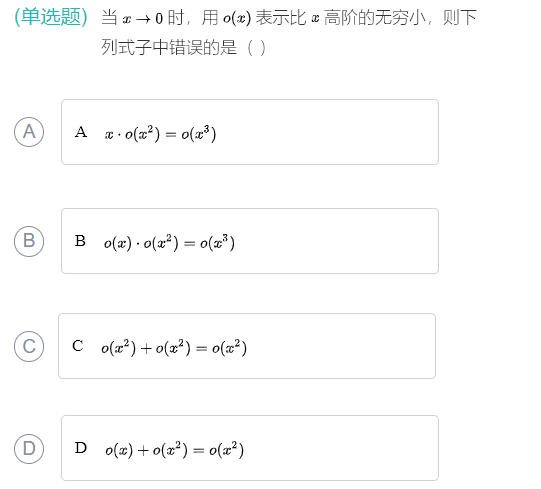This screenshot has height=489, width=541.
Task: Select the circled A radio option
Action: click(x=29, y=132)
